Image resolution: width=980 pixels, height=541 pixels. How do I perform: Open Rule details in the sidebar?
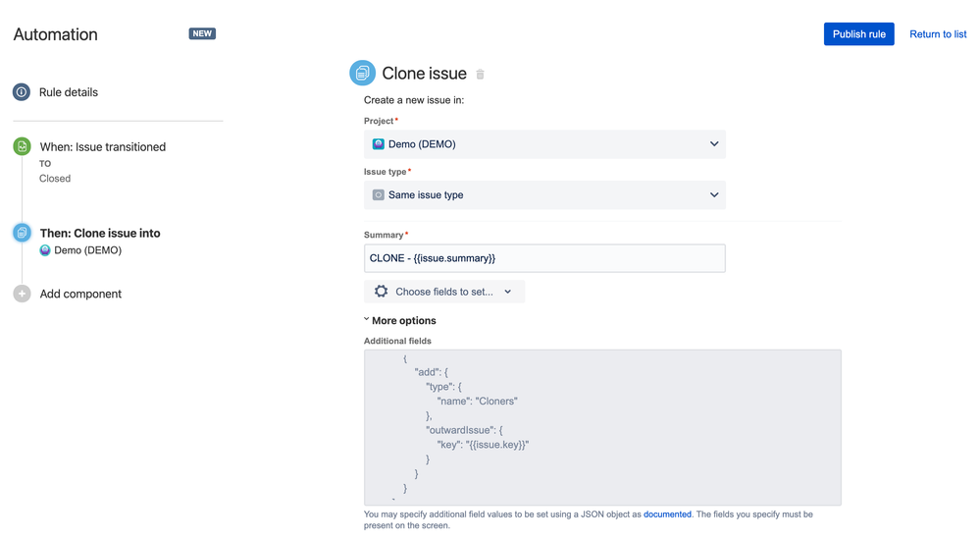pos(69,92)
